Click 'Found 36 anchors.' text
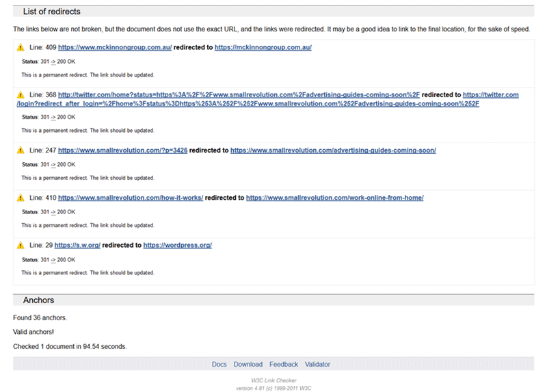Screen dimensions: 547x392 click(x=40, y=318)
